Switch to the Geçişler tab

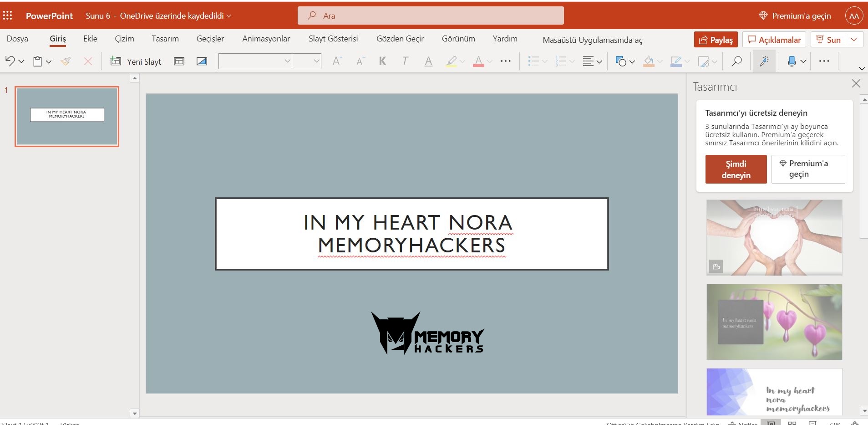(210, 39)
